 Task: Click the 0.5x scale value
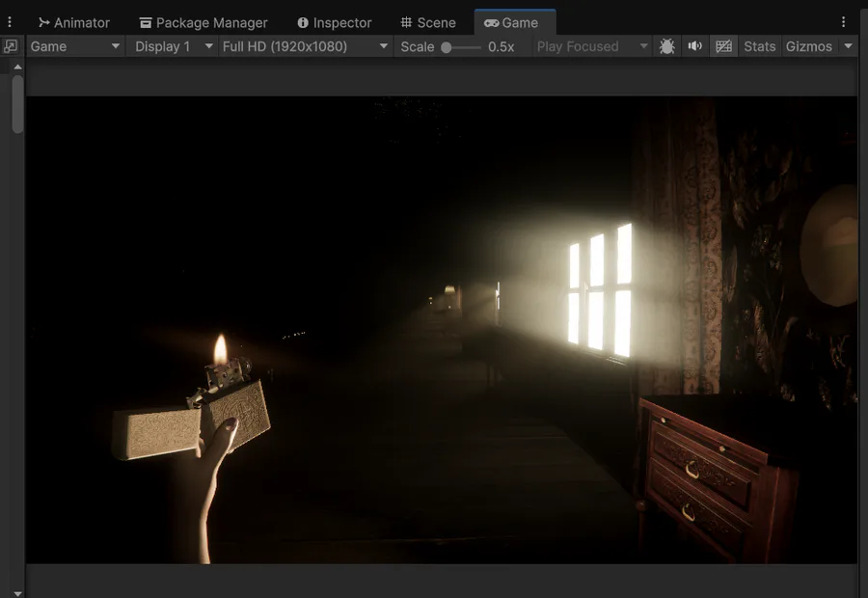point(501,47)
